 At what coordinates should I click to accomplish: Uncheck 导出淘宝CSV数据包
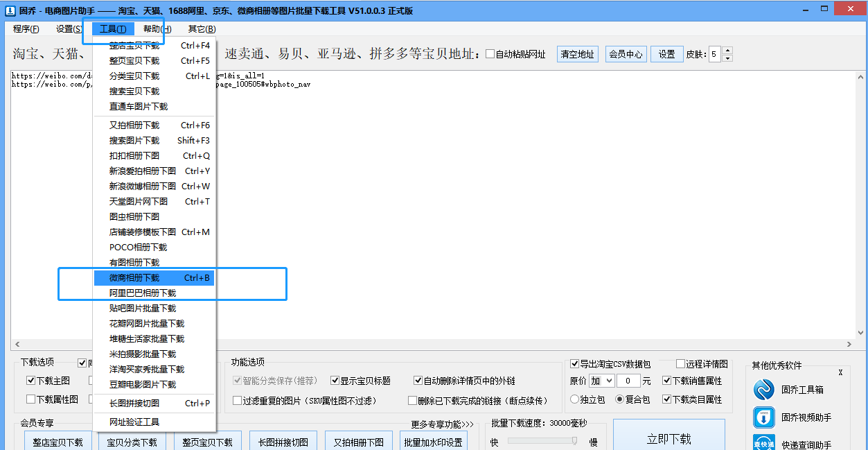[575, 363]
